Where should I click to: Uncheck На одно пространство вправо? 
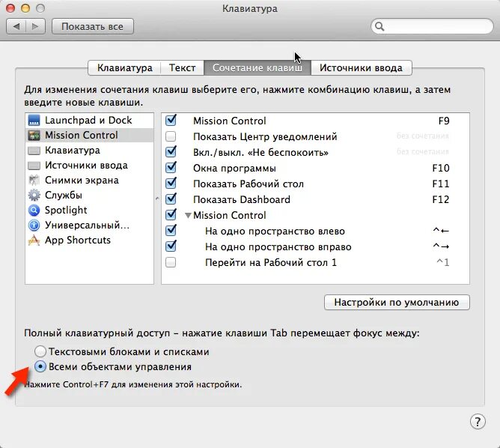[x=171, y=246]
